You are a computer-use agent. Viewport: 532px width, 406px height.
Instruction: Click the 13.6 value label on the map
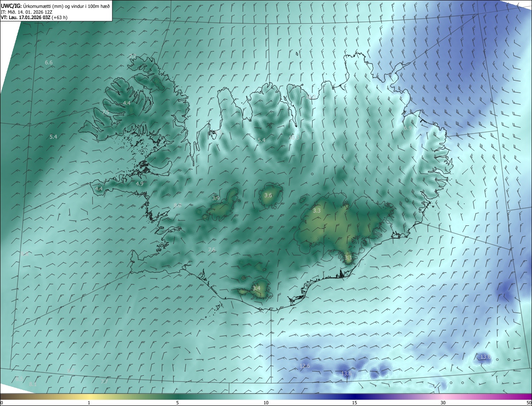tap(346, 373)
